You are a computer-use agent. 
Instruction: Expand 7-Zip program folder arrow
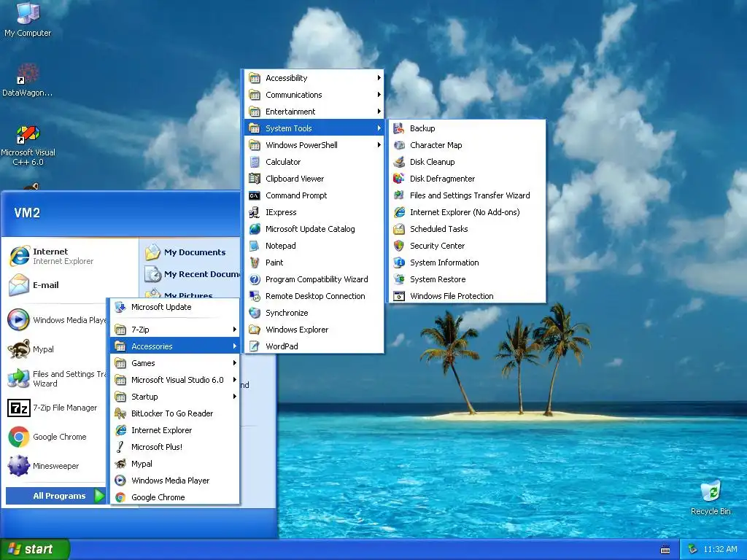click(235, 330)
